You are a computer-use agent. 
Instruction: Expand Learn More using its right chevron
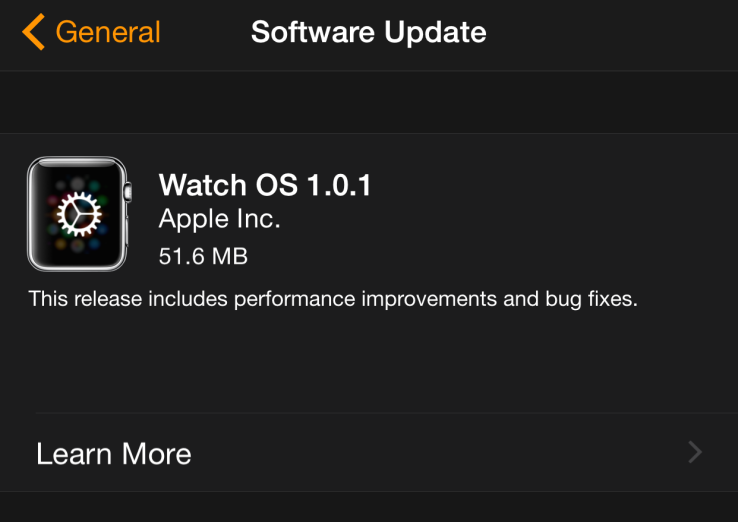coord(696,453)
